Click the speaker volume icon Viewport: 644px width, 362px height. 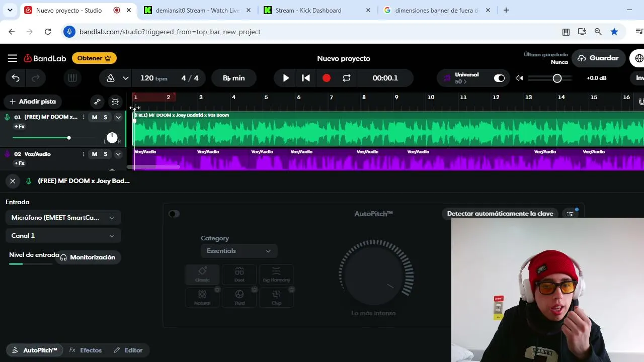point(519,78)
